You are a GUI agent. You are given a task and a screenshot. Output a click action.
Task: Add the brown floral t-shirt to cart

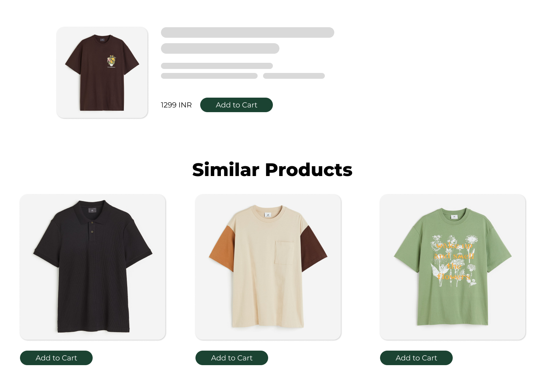(x=237, y=105)
